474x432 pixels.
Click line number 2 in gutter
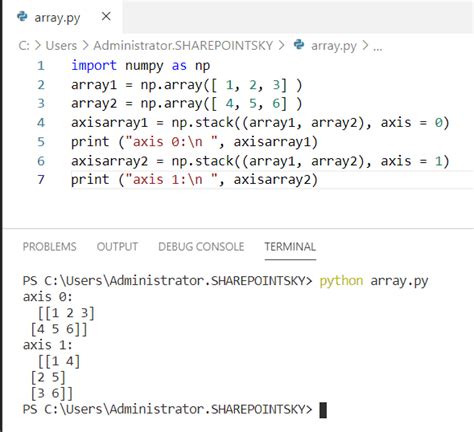click(41, 85)
